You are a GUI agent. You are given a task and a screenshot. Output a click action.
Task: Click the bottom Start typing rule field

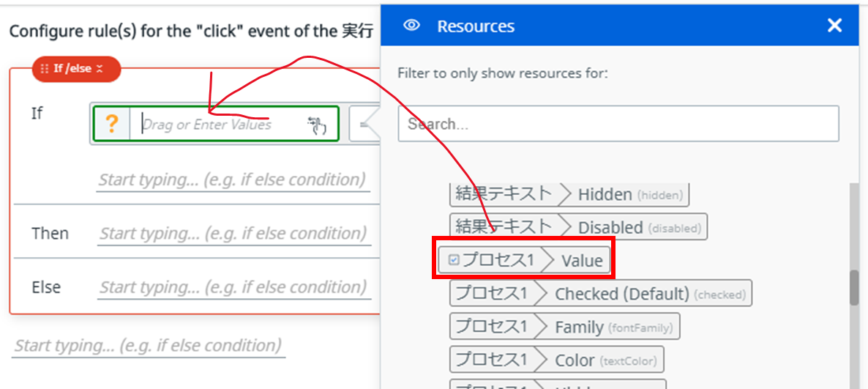coord(149,345)
